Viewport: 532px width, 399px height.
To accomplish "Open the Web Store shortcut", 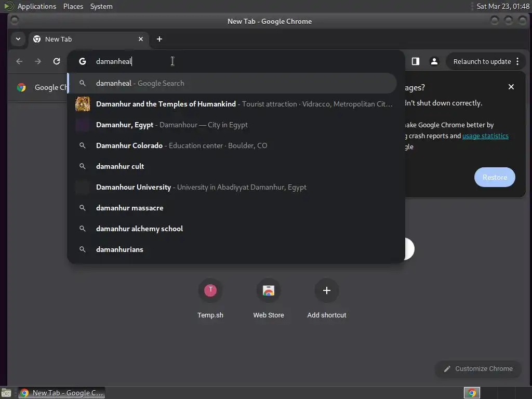I will tap(269, 299).
